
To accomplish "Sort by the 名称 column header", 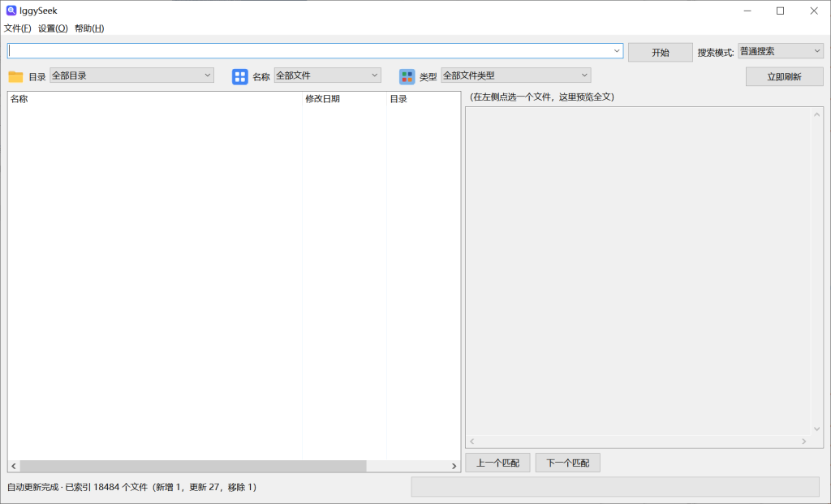I will (x=155, y=99).
